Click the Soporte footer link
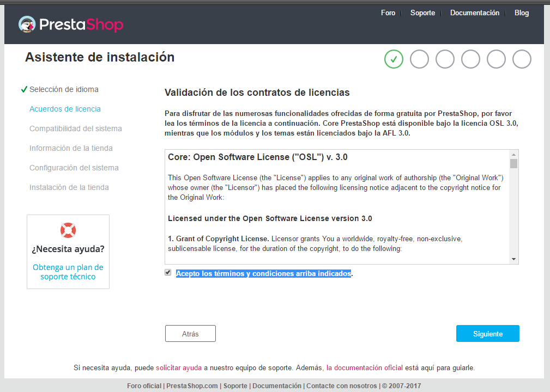This screenshot has height=392, width=550. click(235, 385)
